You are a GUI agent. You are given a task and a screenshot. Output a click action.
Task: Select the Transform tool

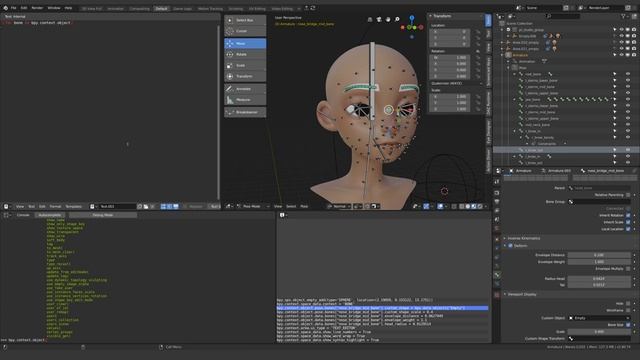tap(245, 76)
